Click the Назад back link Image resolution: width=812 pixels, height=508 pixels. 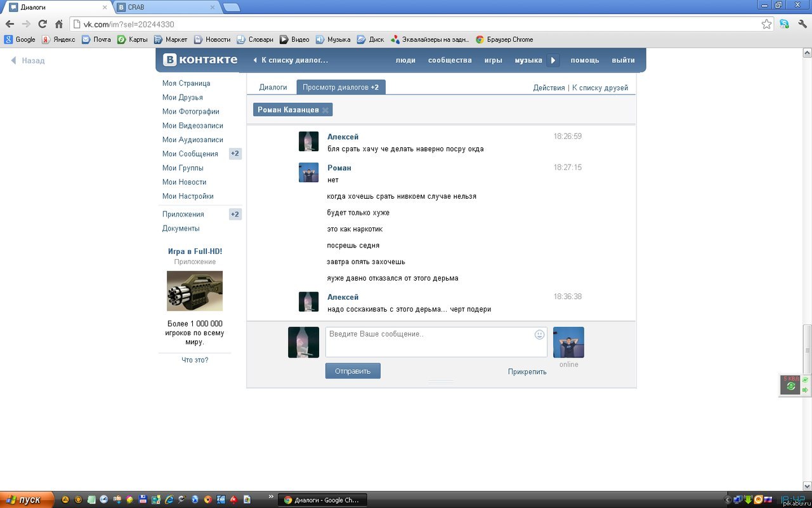[x=27, y=61]
